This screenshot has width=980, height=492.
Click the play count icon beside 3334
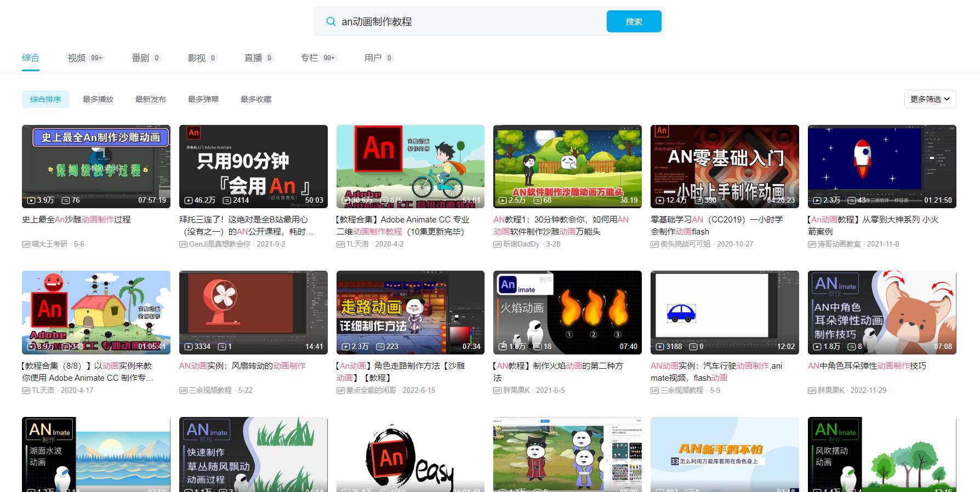tap(189, 347)
